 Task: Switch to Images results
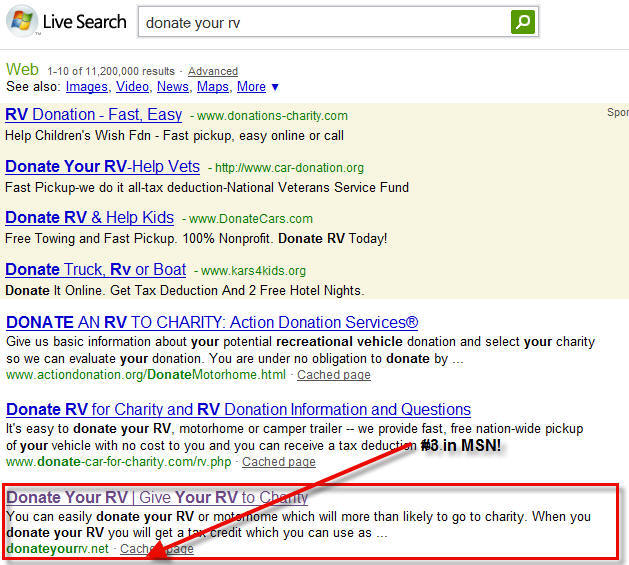coord(87,87)
